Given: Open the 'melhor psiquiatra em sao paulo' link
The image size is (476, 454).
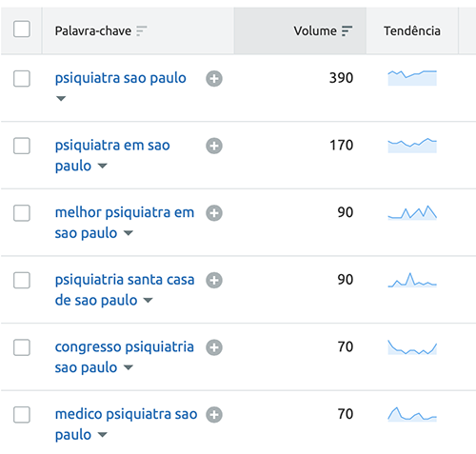Looking at the screenshot, I should tap(125, 223).
